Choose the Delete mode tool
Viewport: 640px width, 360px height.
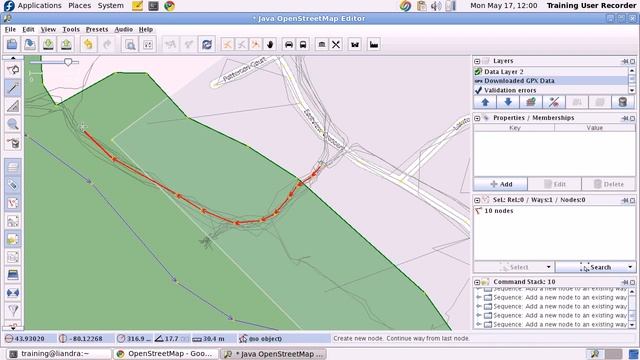[x=13, y=143]
